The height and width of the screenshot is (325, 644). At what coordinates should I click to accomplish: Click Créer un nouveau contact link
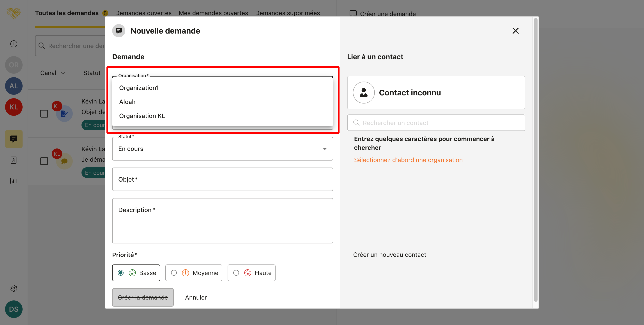[x=389, y=255]
